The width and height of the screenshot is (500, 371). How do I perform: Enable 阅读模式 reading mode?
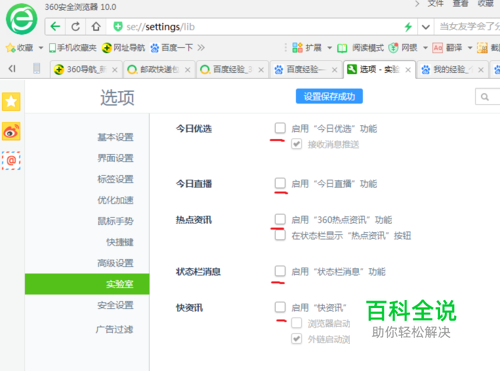[x=360, y=48]
